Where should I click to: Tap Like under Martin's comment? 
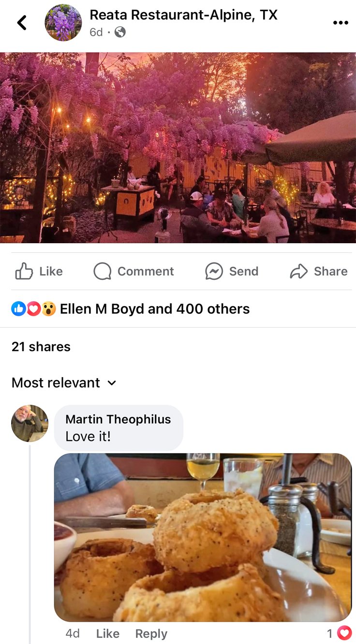pyautogui.click(x=108, y=633)
